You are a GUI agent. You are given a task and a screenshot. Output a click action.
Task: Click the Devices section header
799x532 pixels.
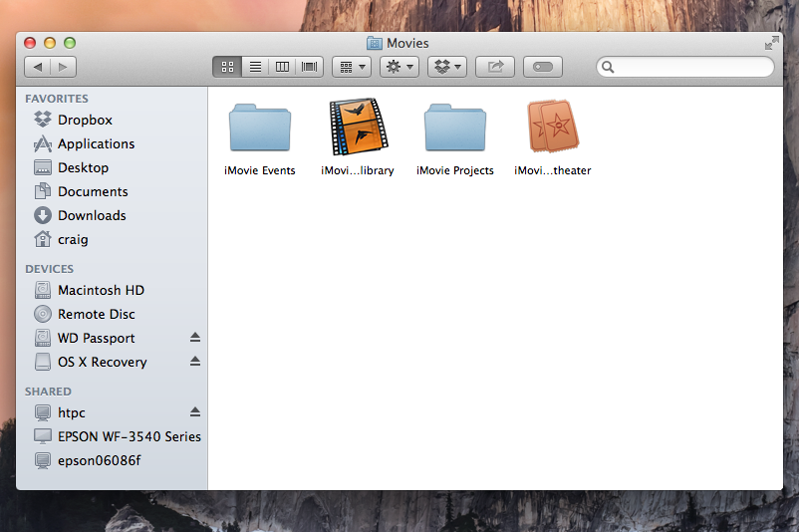click(x=50, y=269)
